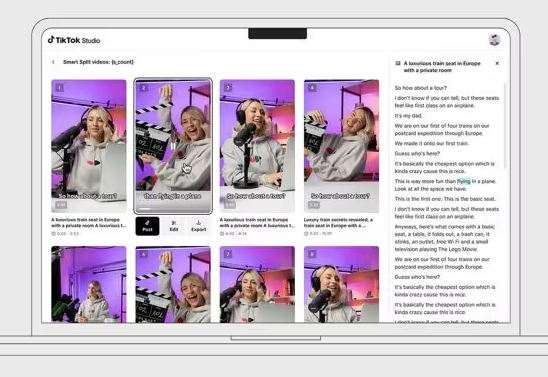Click the clock icon under clip 3
Viewport: 548px width, 377px height.
pos(222,233)
